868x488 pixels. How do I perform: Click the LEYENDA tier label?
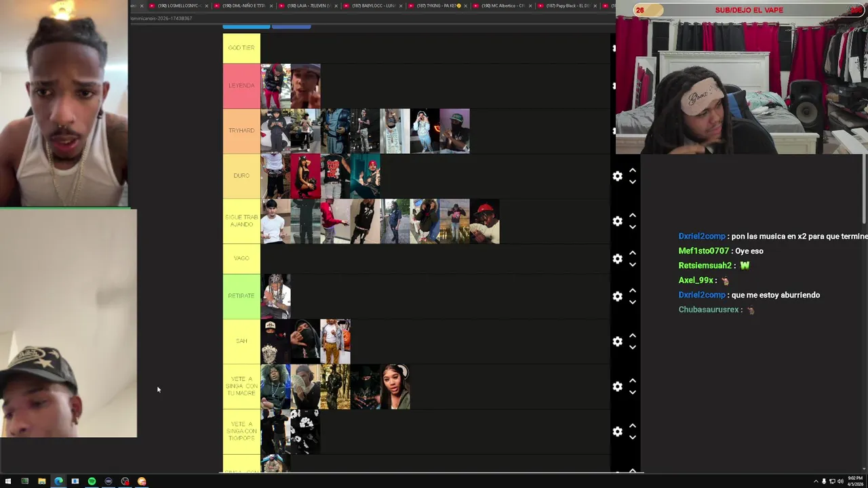[x=241, y=85]
